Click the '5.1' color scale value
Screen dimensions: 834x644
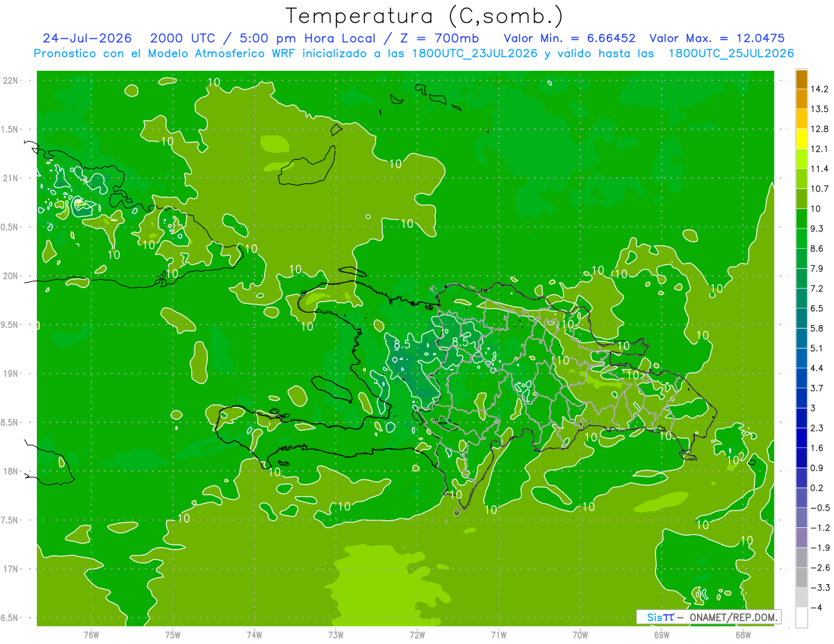pyautogui.click(x=817, y=348)
